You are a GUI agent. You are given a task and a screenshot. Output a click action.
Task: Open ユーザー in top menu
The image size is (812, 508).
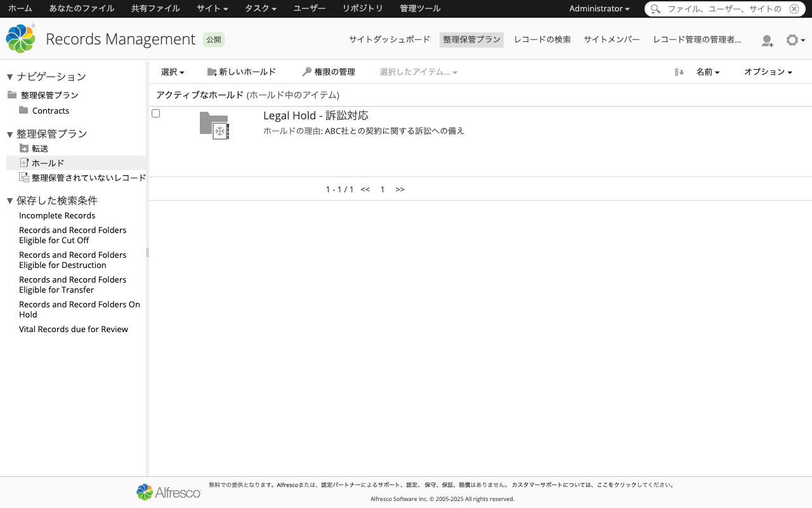pyautogui.click(x=310, y=9)
